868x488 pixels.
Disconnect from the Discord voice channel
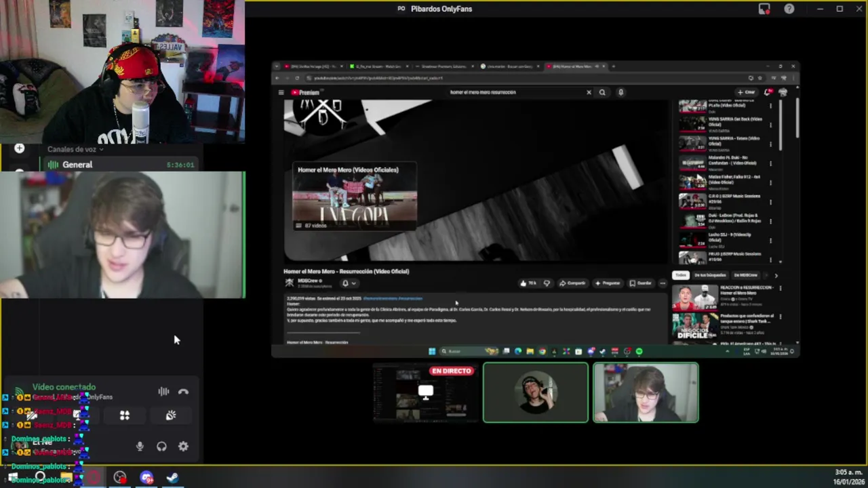183,392
